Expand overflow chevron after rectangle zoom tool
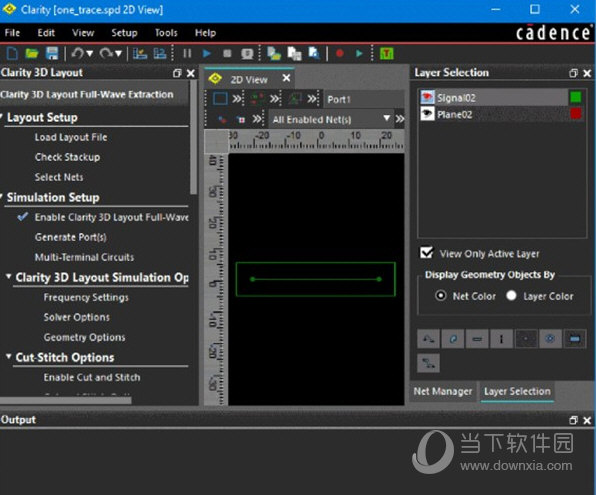Image resolution: width=597 pixels, height=495 pixels. click(237, 99)
